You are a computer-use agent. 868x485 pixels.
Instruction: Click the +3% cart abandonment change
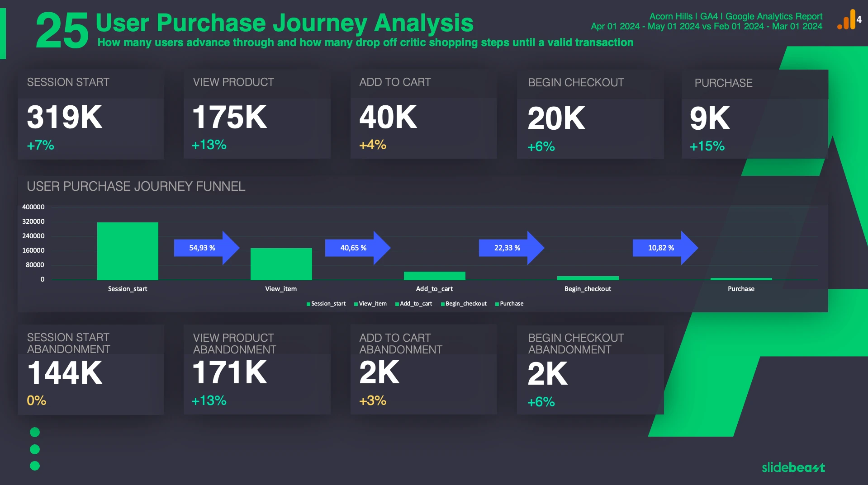373,400
